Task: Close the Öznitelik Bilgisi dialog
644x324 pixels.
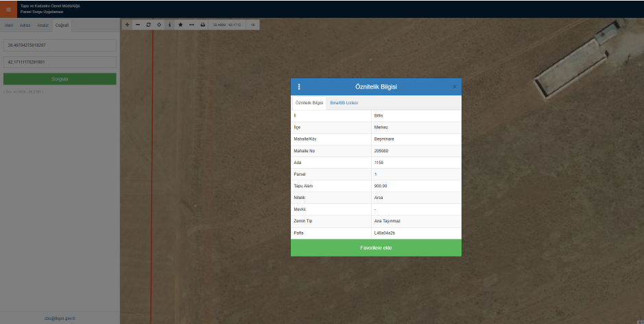Action: pos(454,86)
